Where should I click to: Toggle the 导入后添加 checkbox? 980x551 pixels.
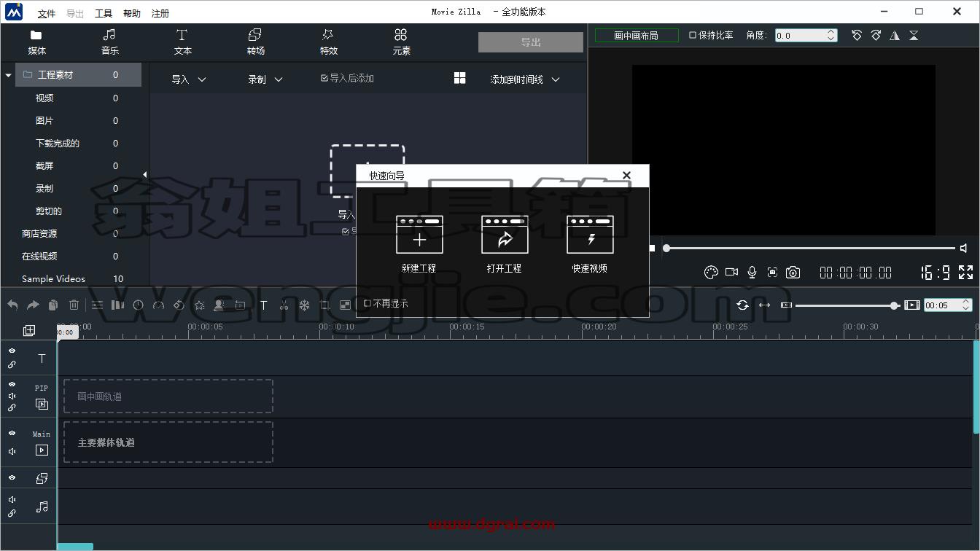[324, 78]
